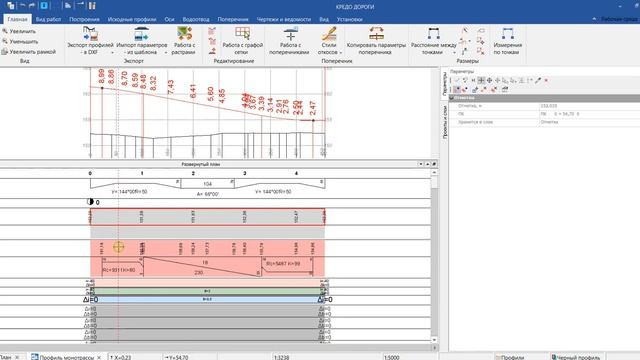Open the Установки ribbon tab

click(349, 19)
